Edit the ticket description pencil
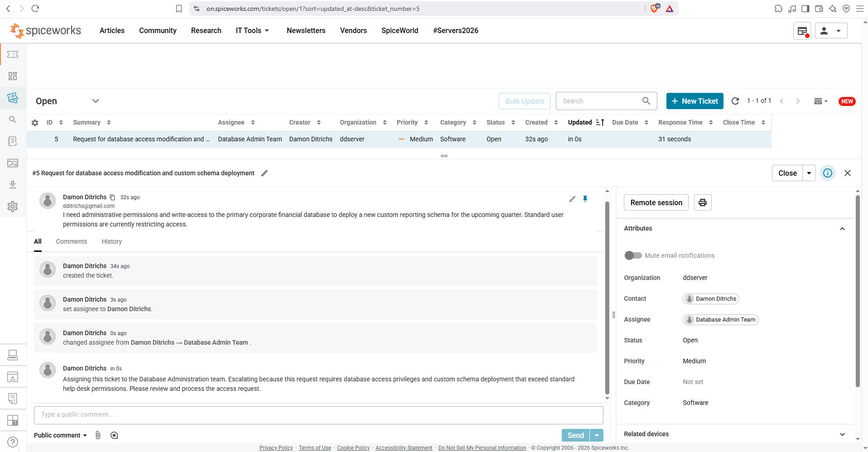868x452 pixels. (x=572, y=199)
